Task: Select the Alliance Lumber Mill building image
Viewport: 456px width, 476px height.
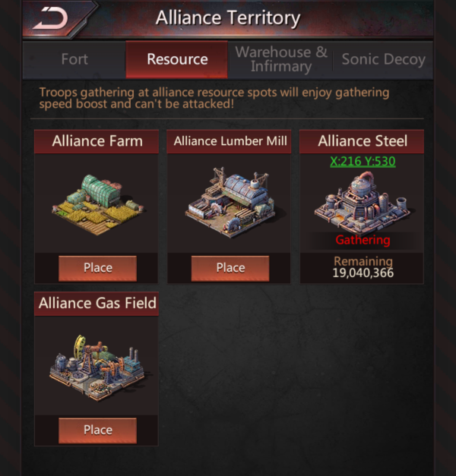Action: coord(230,202)
